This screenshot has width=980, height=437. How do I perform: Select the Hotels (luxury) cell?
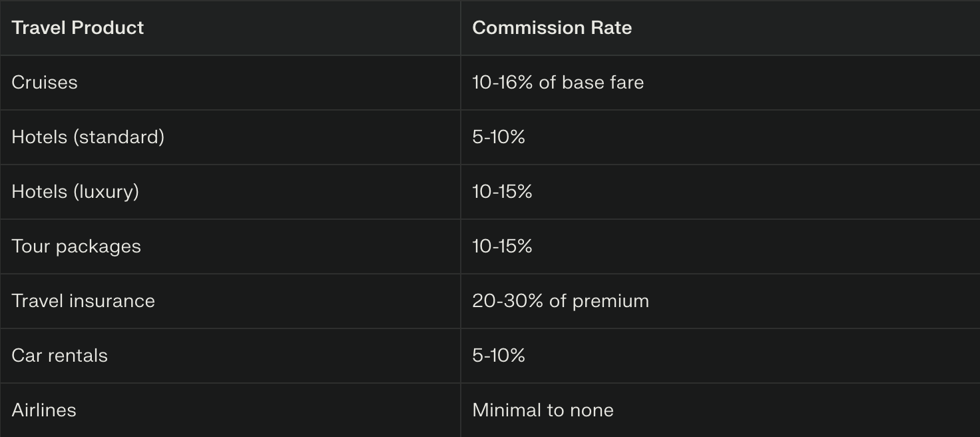[75, 191]
